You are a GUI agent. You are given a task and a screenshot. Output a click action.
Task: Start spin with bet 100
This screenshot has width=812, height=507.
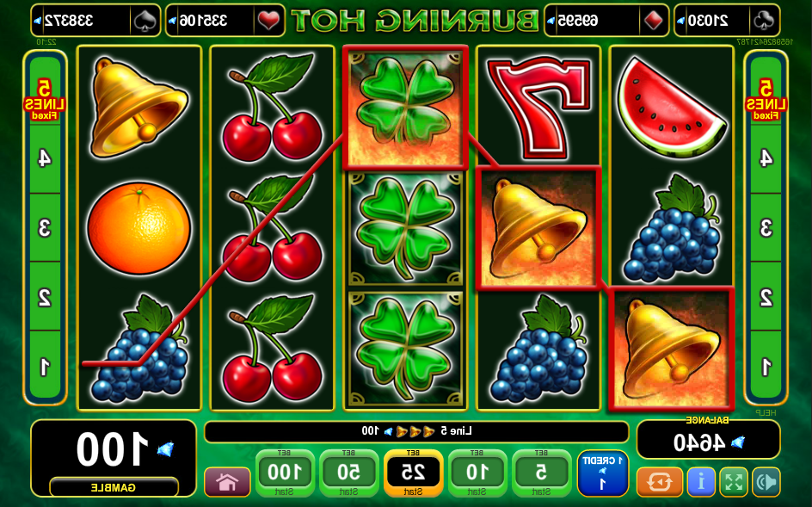coord(285,473)
